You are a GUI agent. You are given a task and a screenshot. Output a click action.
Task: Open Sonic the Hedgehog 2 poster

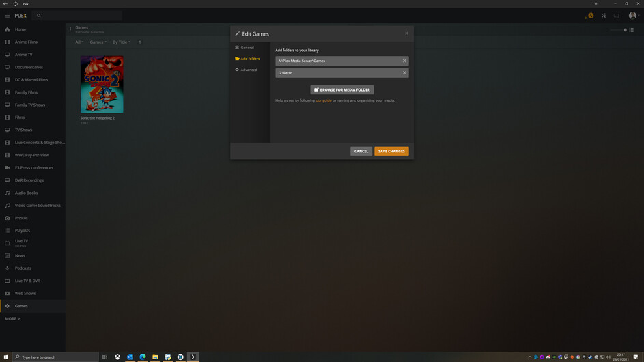(x=102, y=84)
